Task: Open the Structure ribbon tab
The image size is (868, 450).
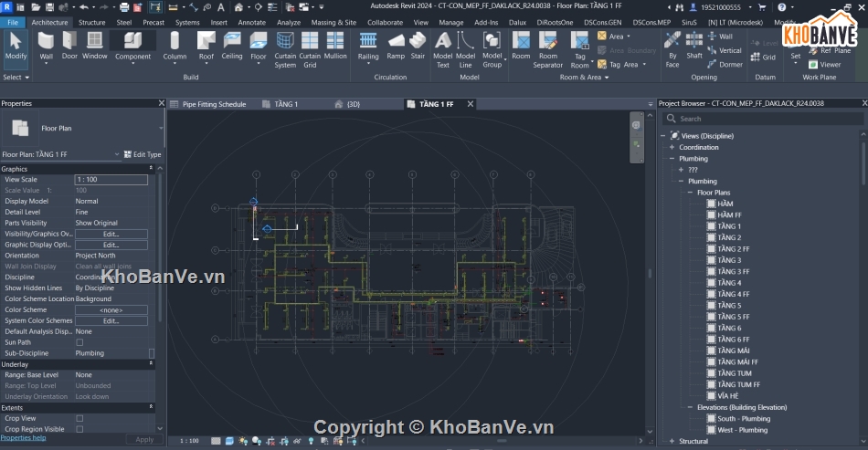Action: (92, 23)
